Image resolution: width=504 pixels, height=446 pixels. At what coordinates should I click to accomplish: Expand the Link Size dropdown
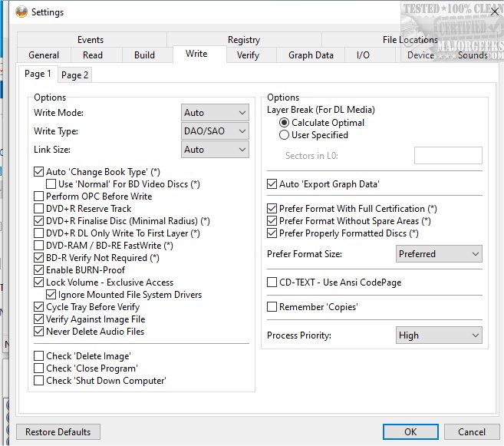215,150
